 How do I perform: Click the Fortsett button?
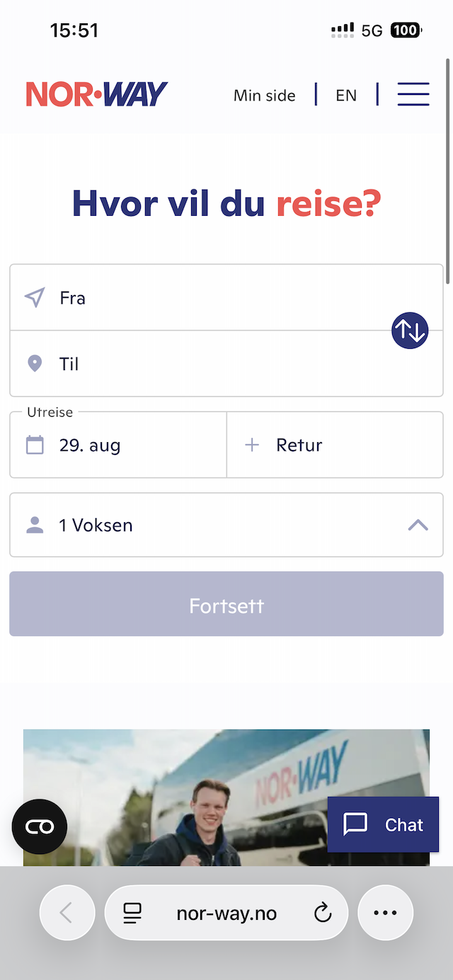point(226,604)
